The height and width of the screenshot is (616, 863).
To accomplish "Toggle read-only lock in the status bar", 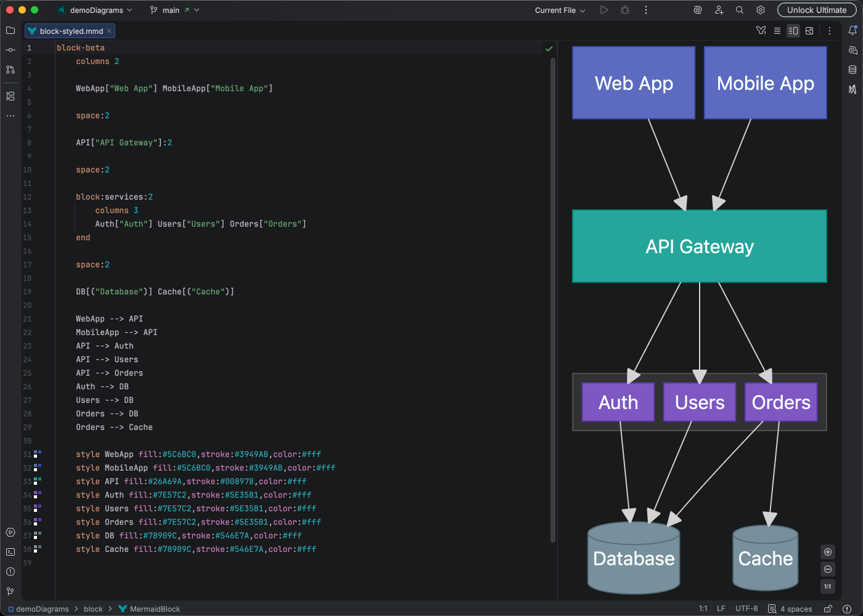I will click(x=828, y=609).
